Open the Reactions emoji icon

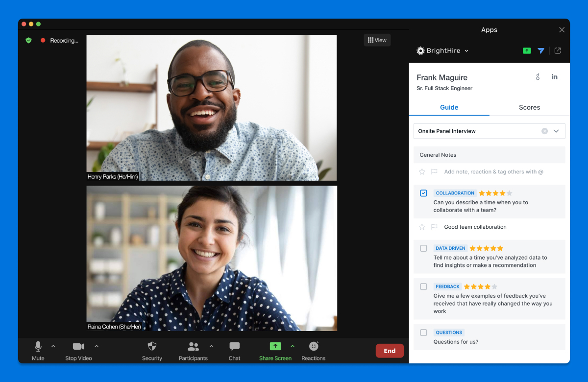click(x=314, y=346)
